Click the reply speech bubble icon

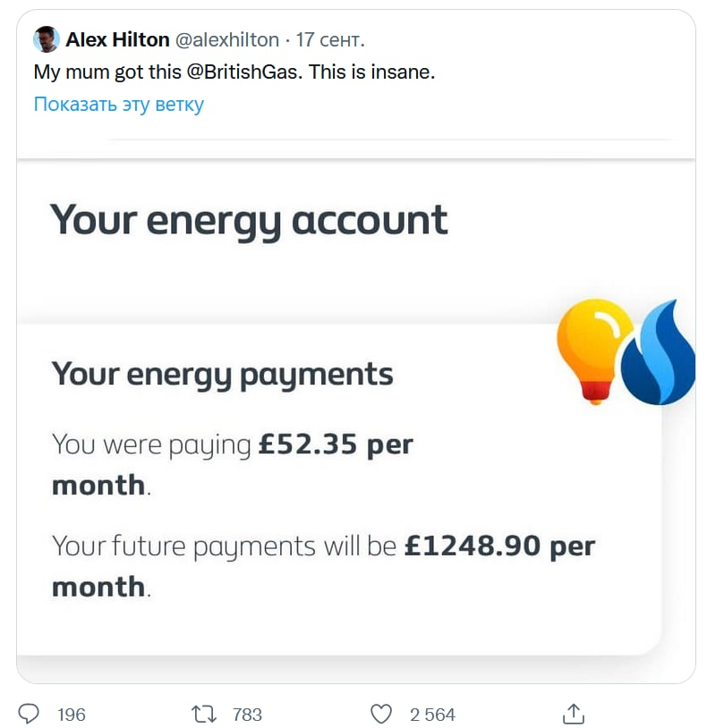click(29, 714)
